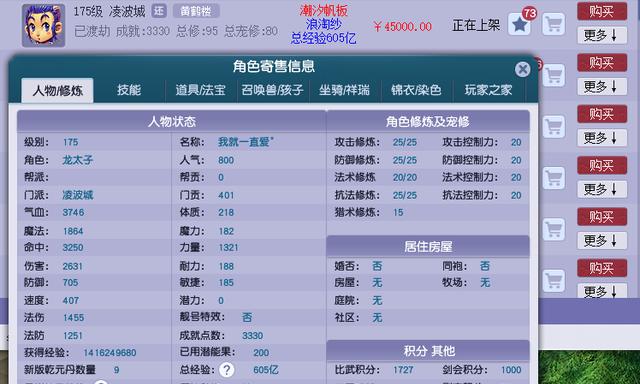640x384 pixels.
Task: Close the 角色寄售信息 dialog
Action: pos(522,69)
